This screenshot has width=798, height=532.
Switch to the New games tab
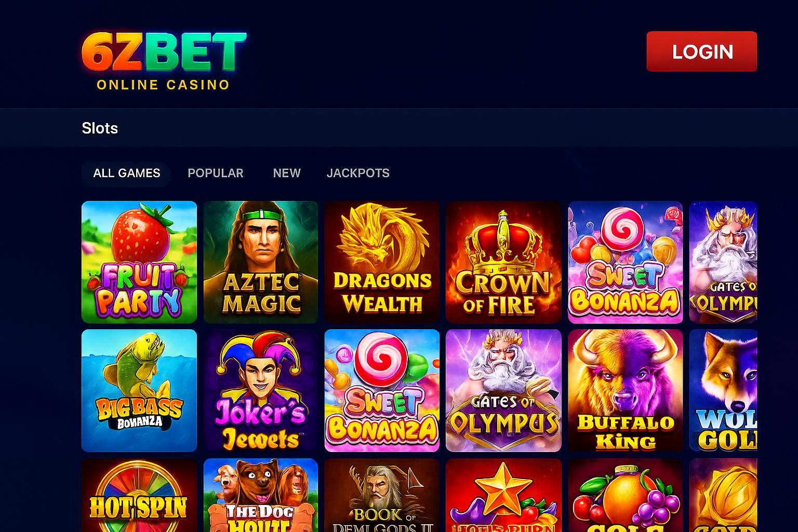(x=287, y=173)
